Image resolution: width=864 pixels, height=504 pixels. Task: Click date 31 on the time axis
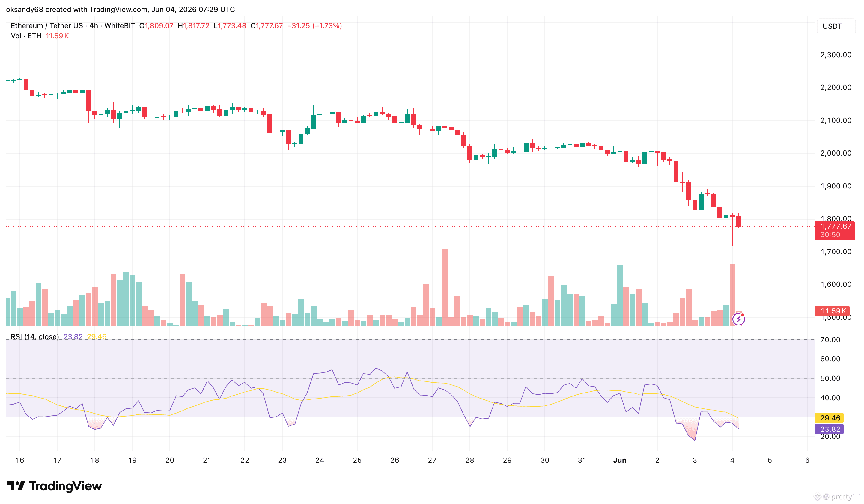coord(582,460)
